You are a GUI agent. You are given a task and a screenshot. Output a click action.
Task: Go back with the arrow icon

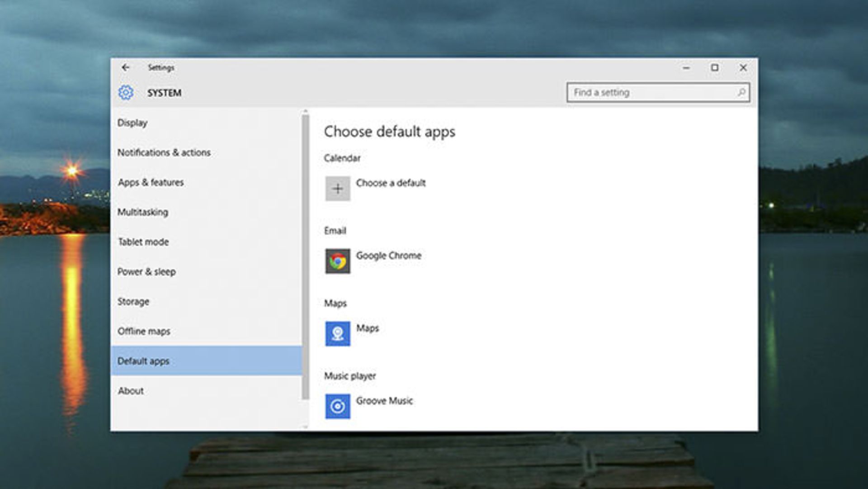pyautogui.click(x=125, y=67)
